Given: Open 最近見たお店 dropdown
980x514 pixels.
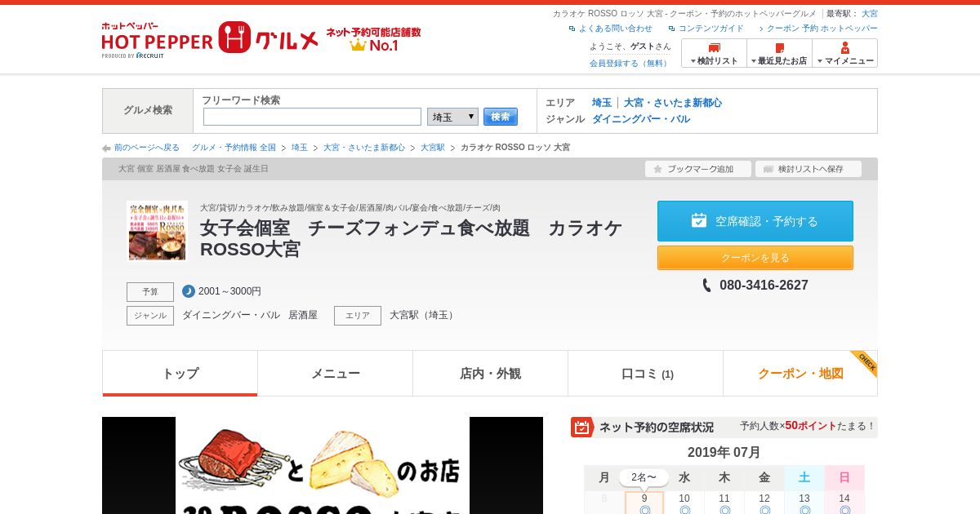Looking at the screenshot, I should (x=779, y=53).
